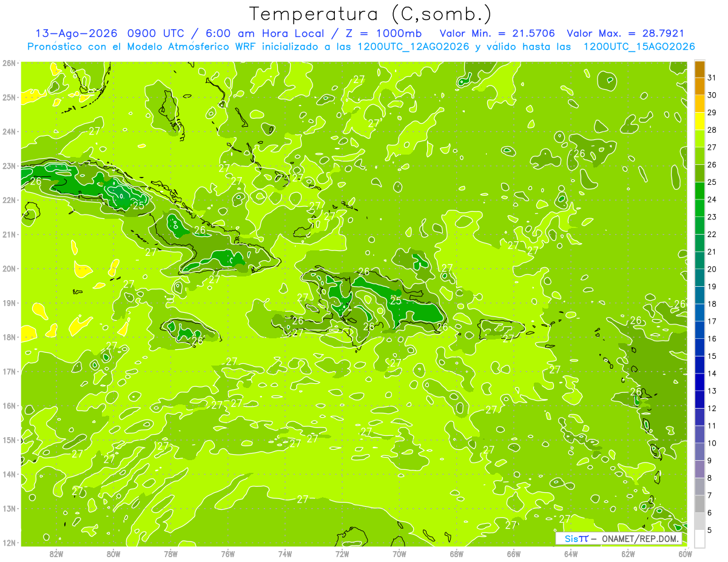728x562 pixels.
Task: Click the "1200UTC_12AGO2026" initialization time
Action: coord(414,47)
